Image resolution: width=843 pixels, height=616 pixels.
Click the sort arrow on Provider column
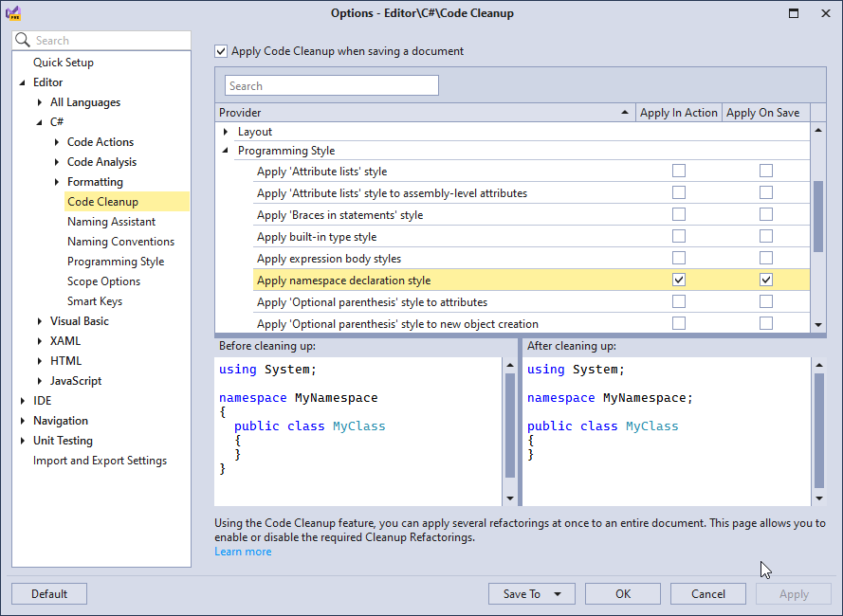[624, 112]
